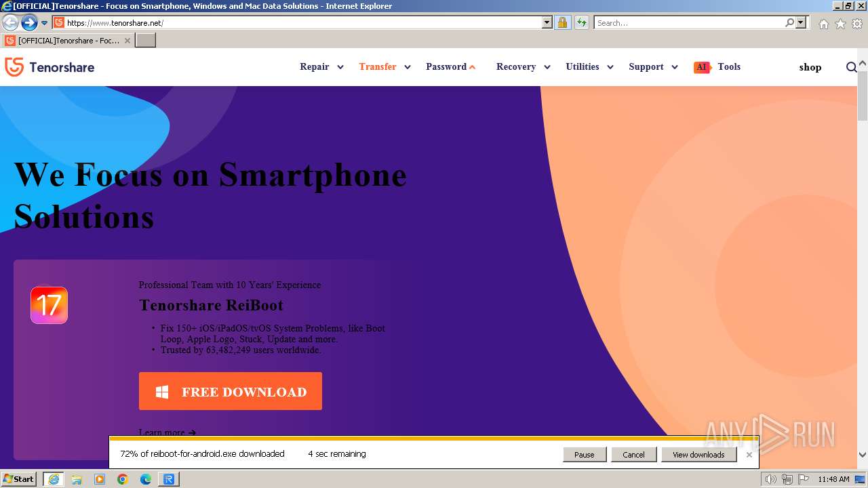868x488 pixels.
Task: Follow the Learn more link
Action: coord(167,432)
